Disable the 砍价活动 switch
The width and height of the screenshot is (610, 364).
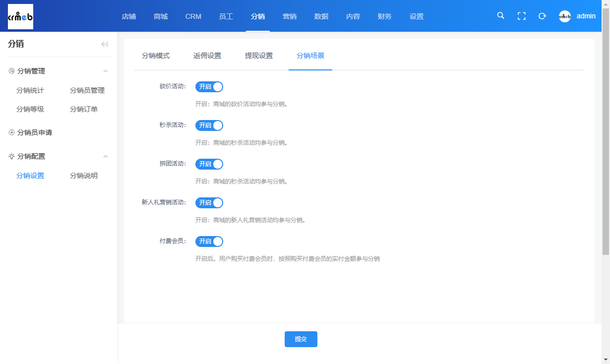[209, 87]
